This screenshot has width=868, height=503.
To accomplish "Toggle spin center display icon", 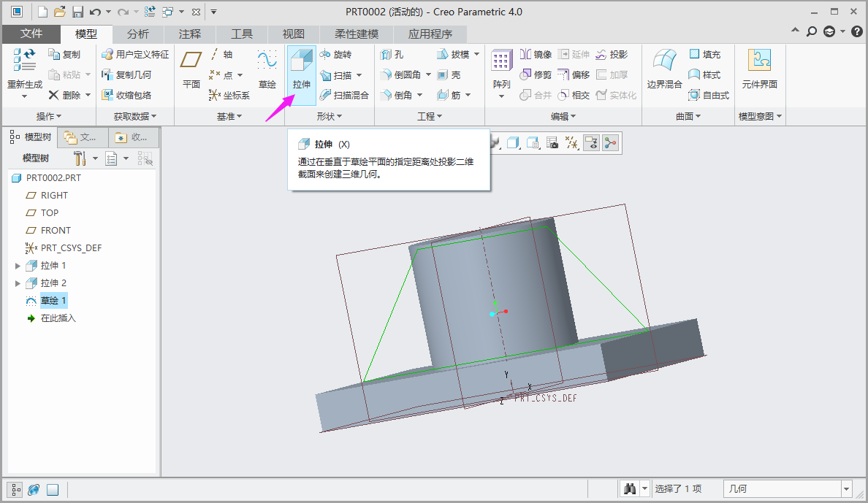I will pos(610,143).
